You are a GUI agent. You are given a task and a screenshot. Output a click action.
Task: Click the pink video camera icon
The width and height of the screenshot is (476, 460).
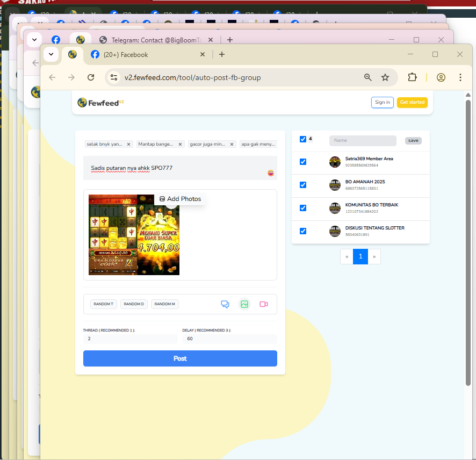(x=263, y=304)
